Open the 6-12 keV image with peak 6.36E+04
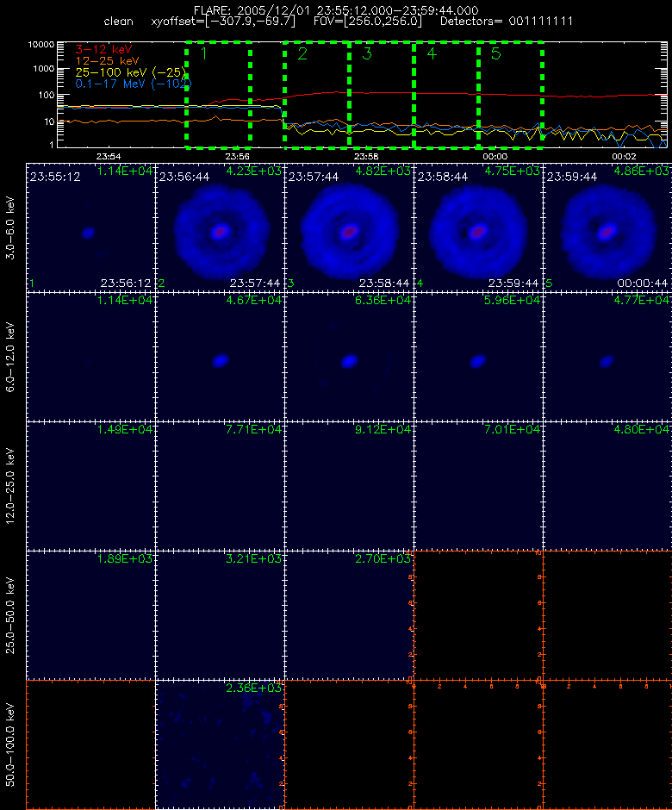 (349, 357)
